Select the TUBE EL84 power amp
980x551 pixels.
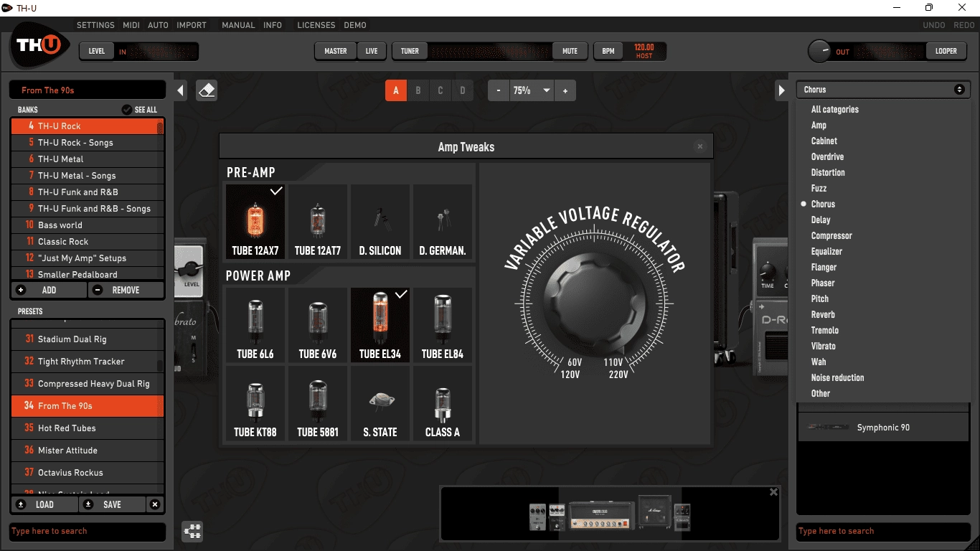443,325
